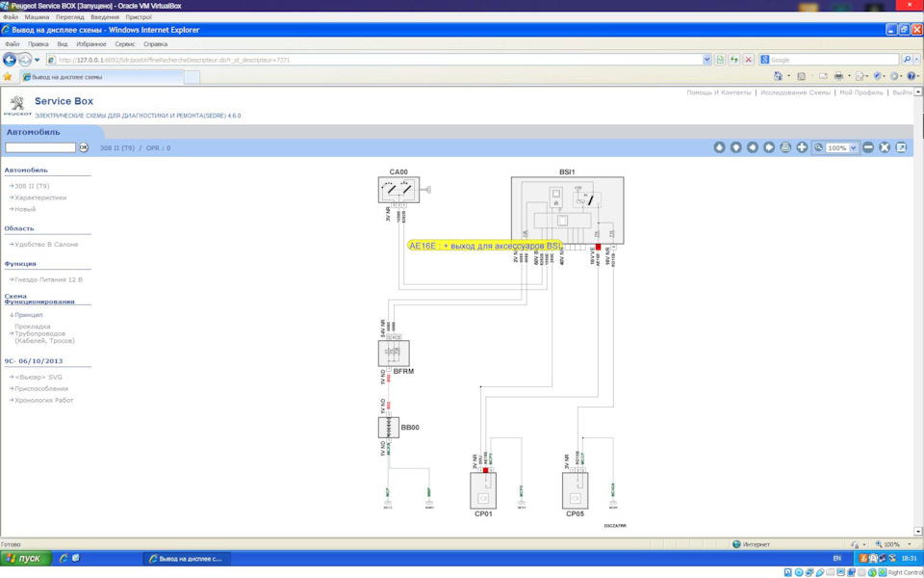Open 'Гнездо Питания 12 В' function link

click(48, 279)
